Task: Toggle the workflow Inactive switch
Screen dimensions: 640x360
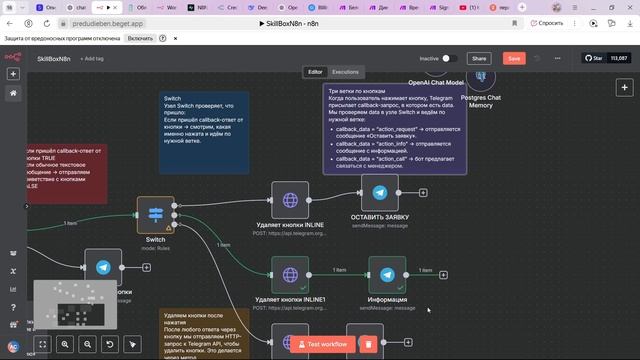Action: [449, 58]
